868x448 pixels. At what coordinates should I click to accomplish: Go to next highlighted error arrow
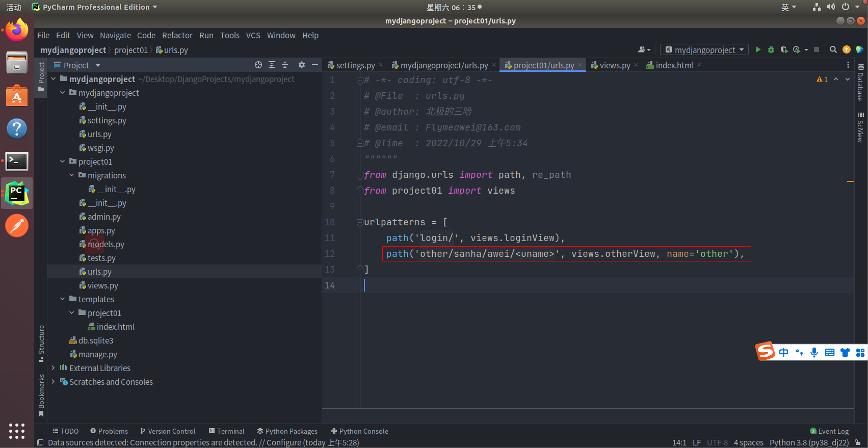848,80
